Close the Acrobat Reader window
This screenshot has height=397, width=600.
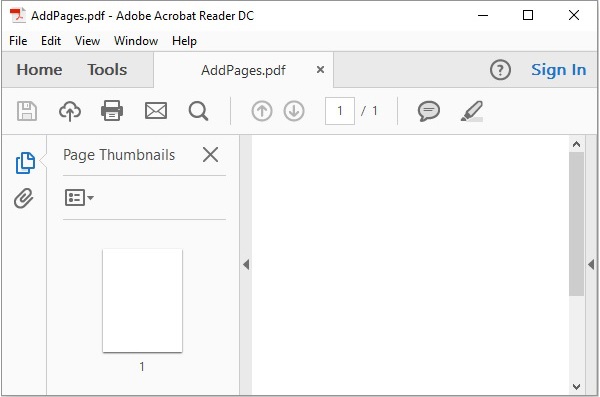[x=574, y=15]
